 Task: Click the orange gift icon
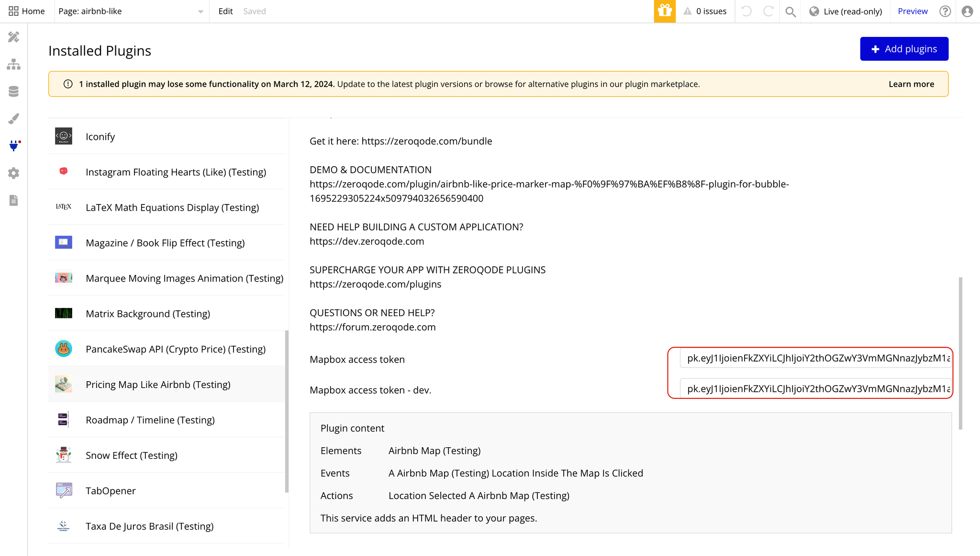coord(665,11)
